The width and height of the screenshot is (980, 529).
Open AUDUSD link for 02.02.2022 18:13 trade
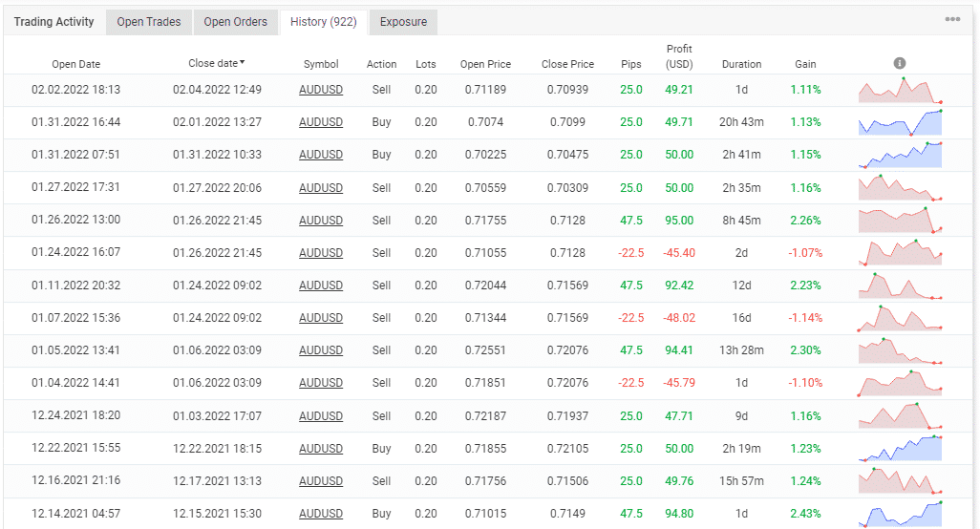(x=321, y=90)
